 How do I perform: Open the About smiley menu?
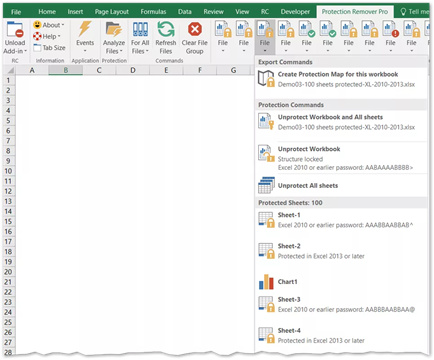[x=49, y=25]
